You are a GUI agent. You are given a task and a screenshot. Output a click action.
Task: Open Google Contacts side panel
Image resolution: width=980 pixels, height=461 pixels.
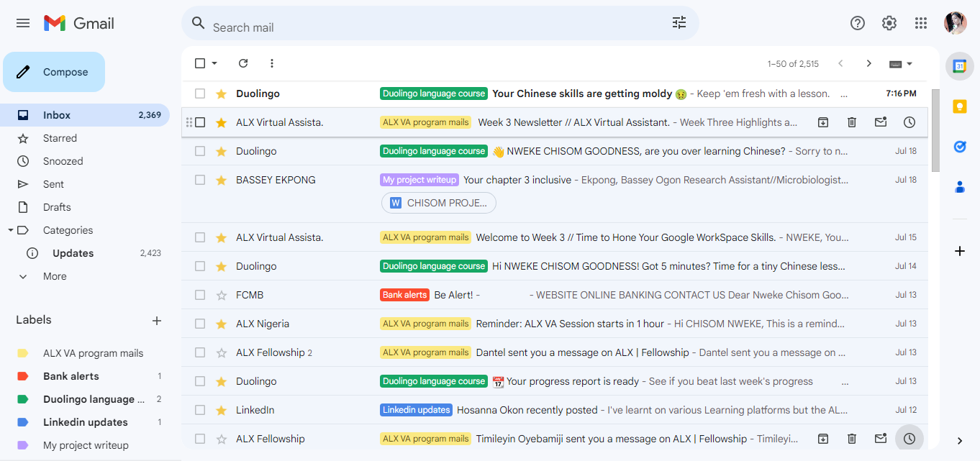point(959,187)
